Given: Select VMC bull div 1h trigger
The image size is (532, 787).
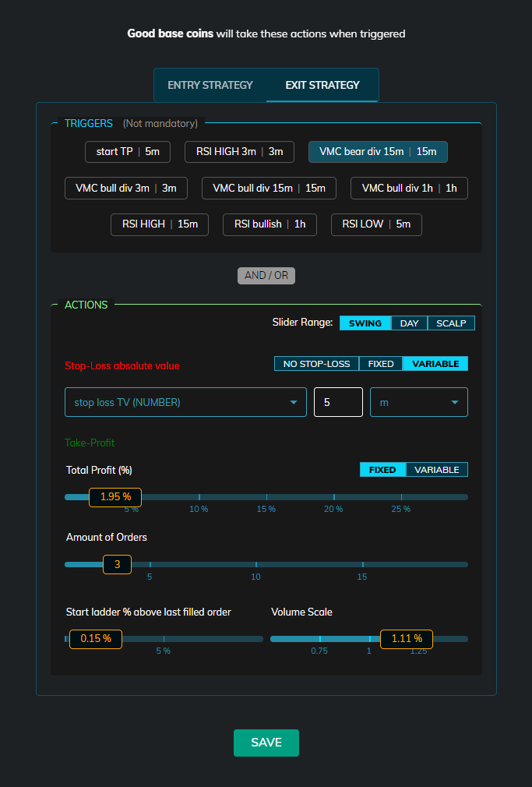Looking at the screenshot, I should pos(409,188).
